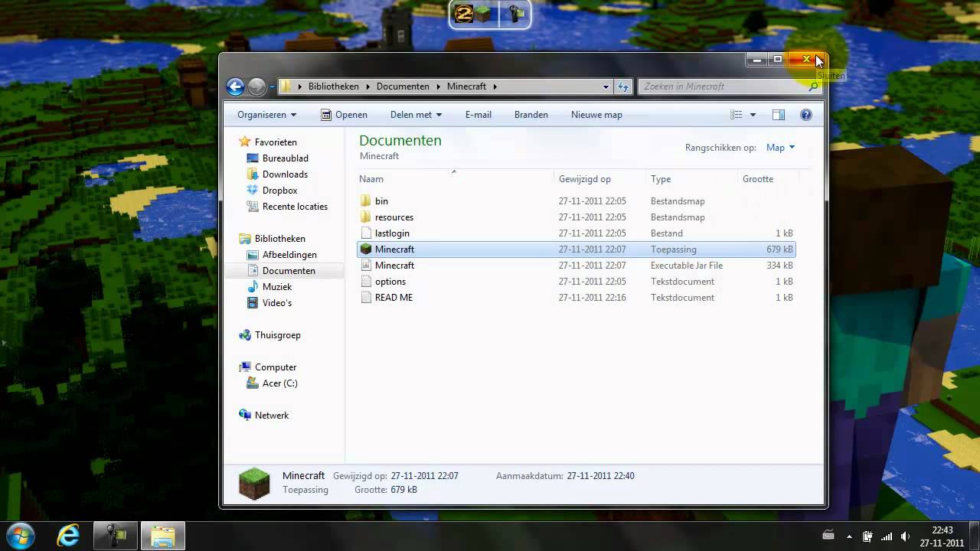Open the Organiseren menu

(x=266, y=115)
